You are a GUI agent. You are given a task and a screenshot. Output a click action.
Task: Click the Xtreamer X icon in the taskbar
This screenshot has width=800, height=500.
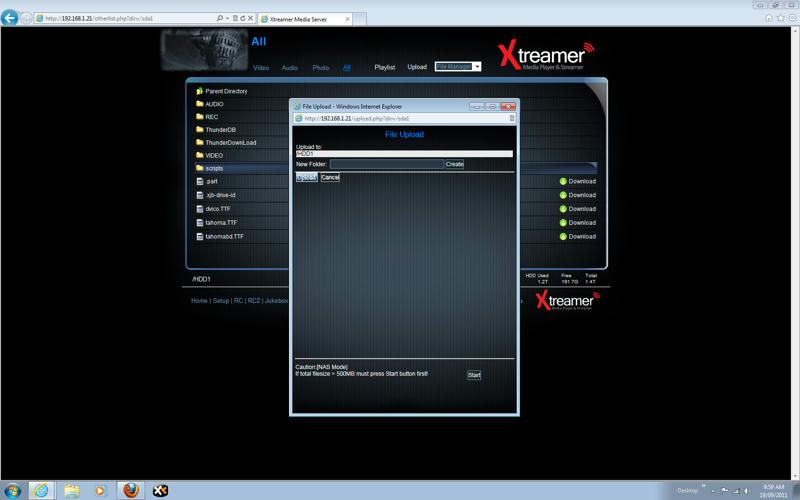coord(160,491)
